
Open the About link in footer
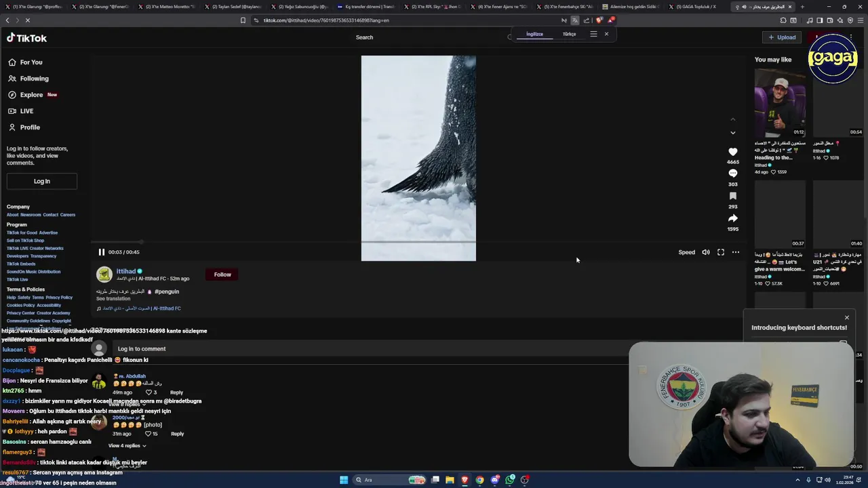(x=13, y=215)
